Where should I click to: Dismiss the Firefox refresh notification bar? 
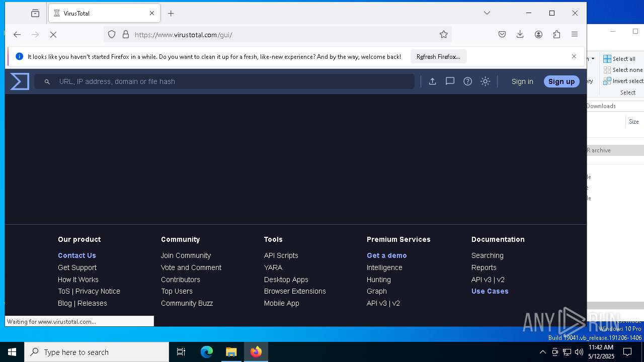[x=574, y=56]
